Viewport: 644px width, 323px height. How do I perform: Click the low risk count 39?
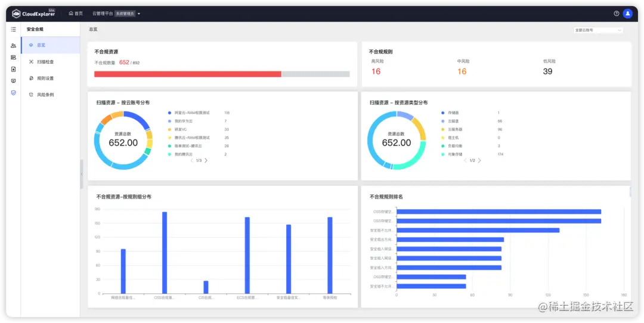coord(547,72)
